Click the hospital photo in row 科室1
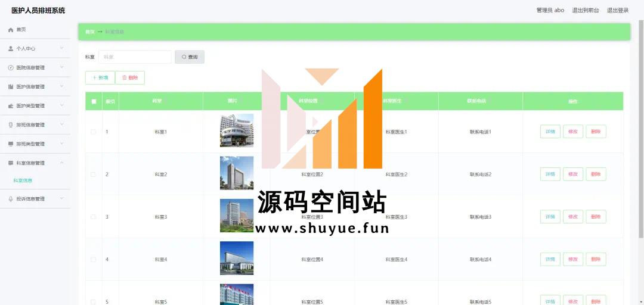 [237, 130]
